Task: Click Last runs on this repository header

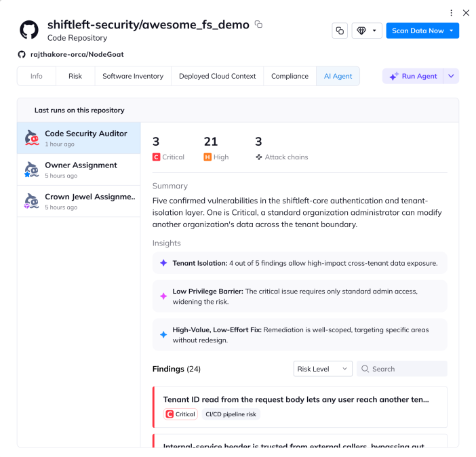Action: [x=79, y=111]
